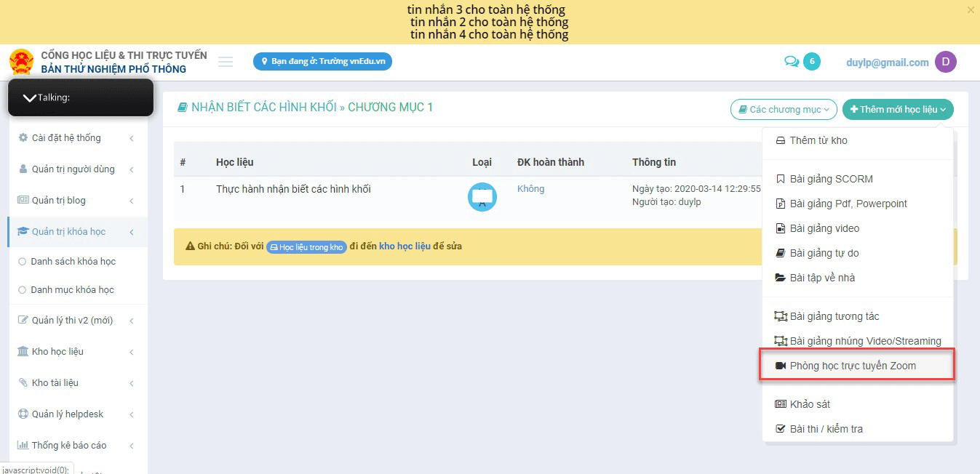Click the government emblem logo top left
The width and height of the screenshot is (980, 474).
point(21,61)
